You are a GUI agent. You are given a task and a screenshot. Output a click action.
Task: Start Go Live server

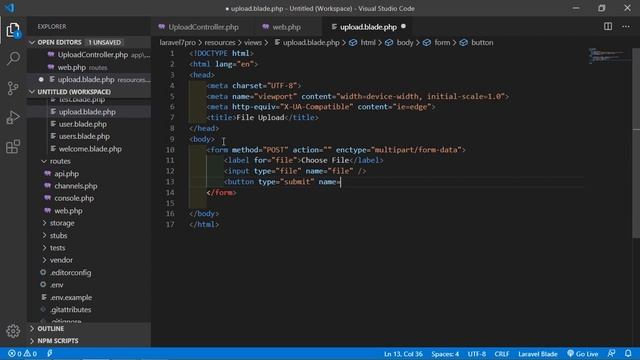tap(582, 353)
